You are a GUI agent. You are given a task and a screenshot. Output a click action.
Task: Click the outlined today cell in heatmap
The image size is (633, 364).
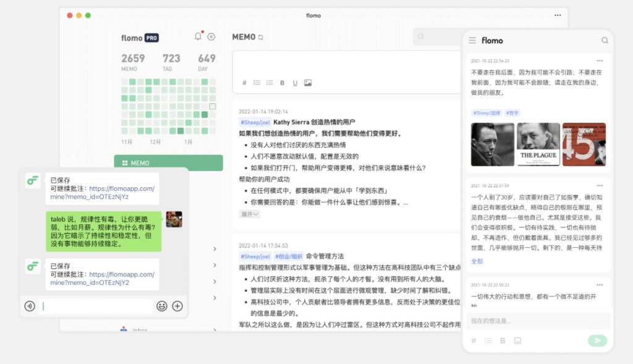click(x=213, y=106)
